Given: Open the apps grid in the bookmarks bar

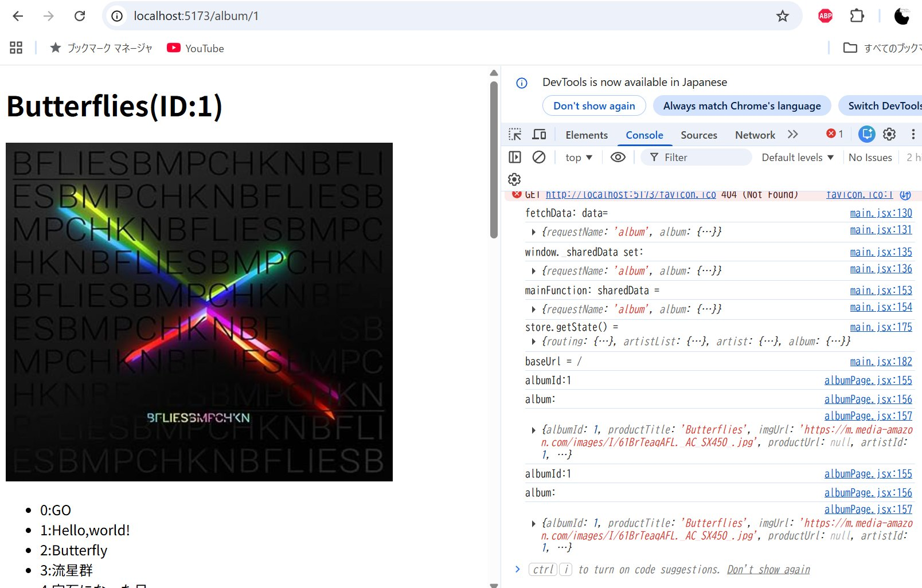Looking at the screenshot, I should point(16,48).
